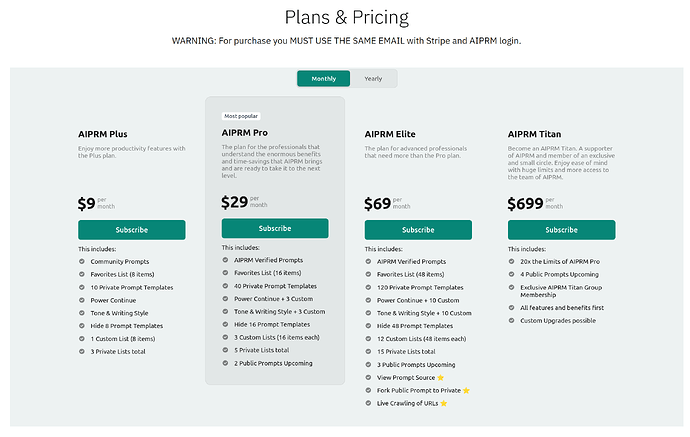Click the AIPRM Elite plan heading

tap(400, 134)
